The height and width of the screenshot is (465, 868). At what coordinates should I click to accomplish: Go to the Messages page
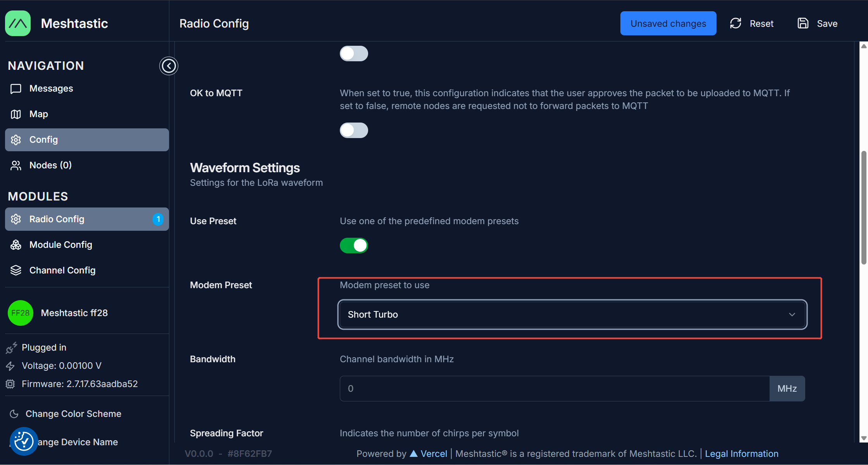click(51, 88)
